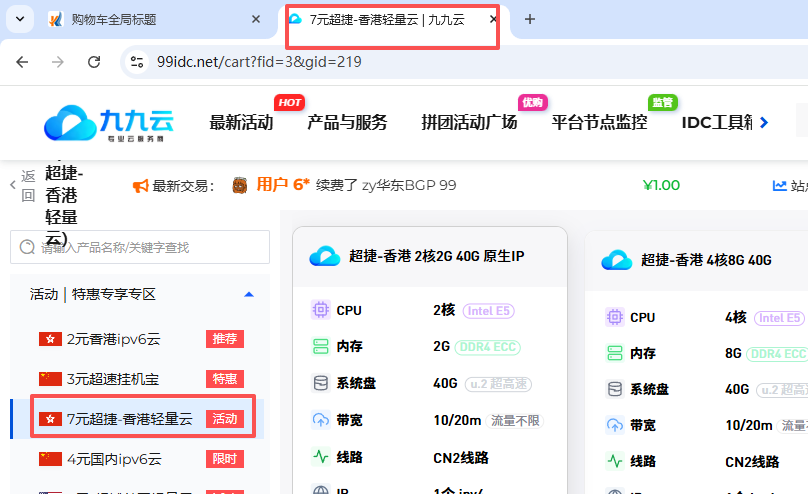Click 线路 line icon in 4核8G card
808x494 pixels.
click(615, 461)
